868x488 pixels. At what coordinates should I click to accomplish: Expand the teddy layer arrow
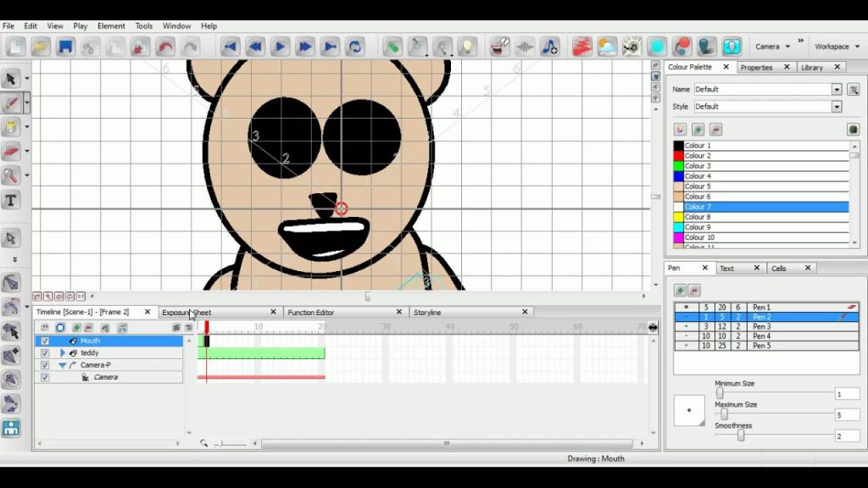pyautogui.click(x=63, y=353)
